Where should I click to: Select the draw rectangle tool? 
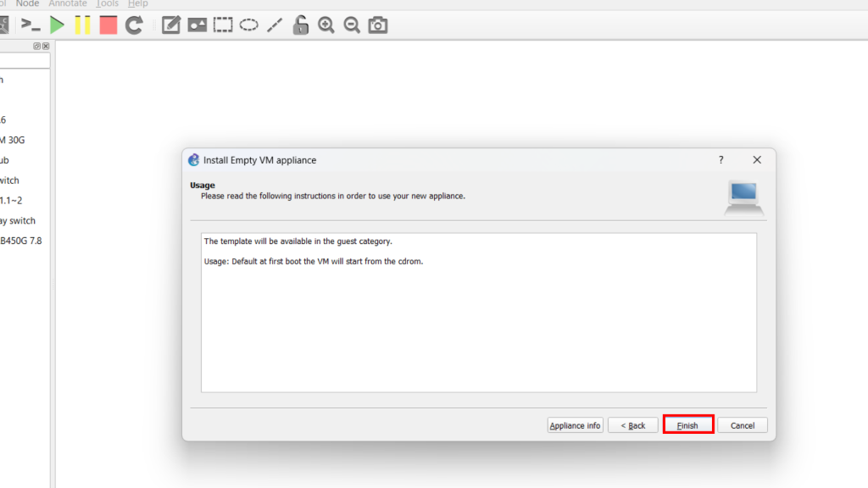click(223, 25)
